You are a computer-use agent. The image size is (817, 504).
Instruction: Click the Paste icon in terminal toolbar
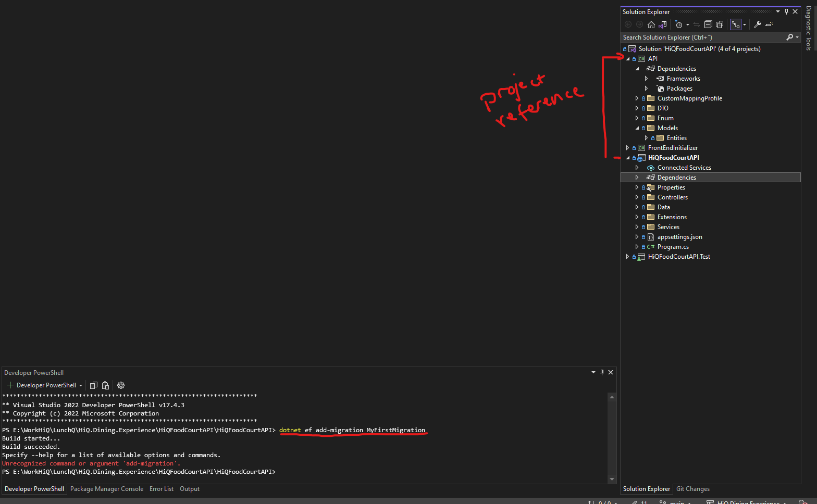pyautogui.click(x=105, y=385)
